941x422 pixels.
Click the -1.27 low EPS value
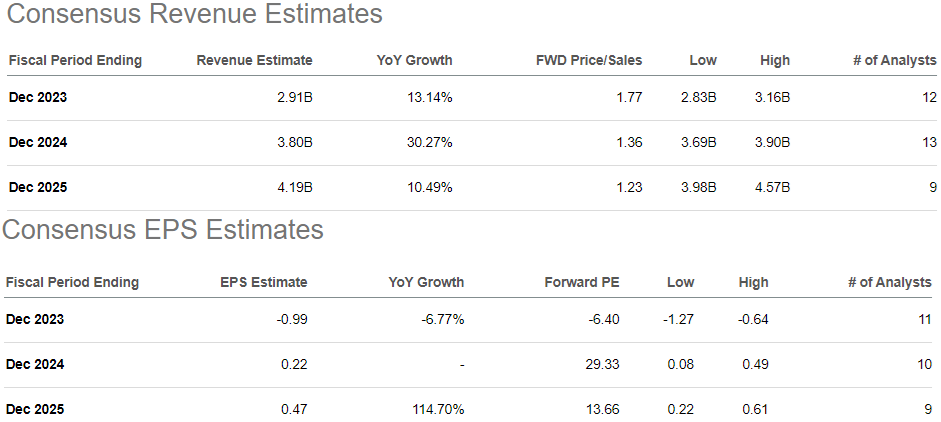click(x=679, y=320)
